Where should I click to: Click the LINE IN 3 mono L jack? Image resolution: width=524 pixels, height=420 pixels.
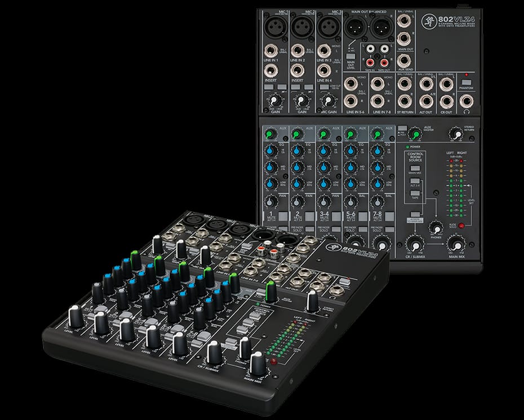click(x=324, y=51)
